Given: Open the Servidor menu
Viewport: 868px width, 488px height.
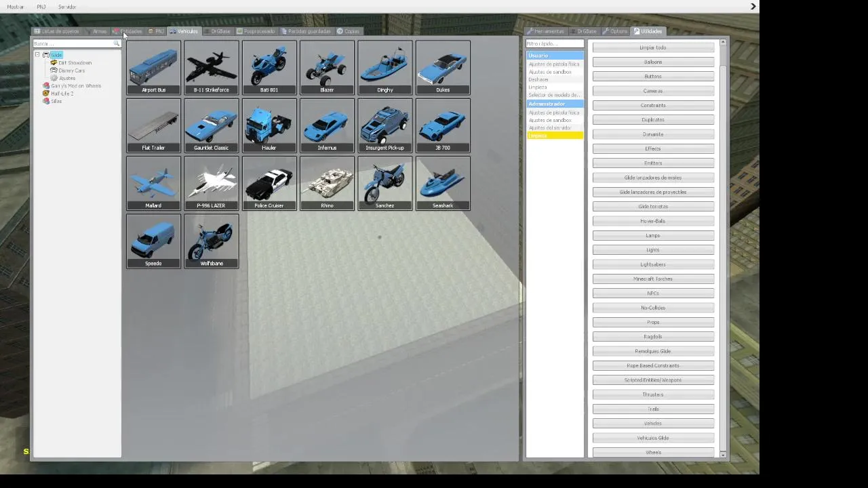Looking at the screenshot, I should [x=67, y=7].
